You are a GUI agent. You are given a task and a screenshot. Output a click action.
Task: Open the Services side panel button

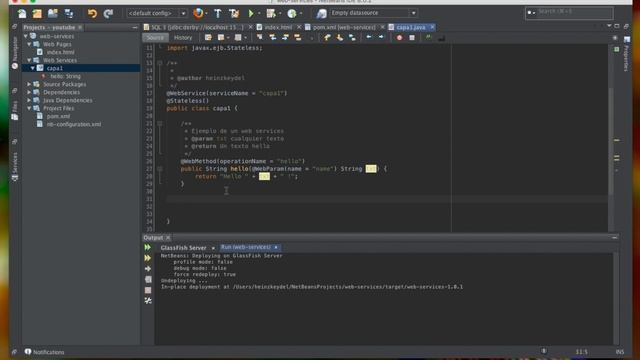tap(15, 166)
